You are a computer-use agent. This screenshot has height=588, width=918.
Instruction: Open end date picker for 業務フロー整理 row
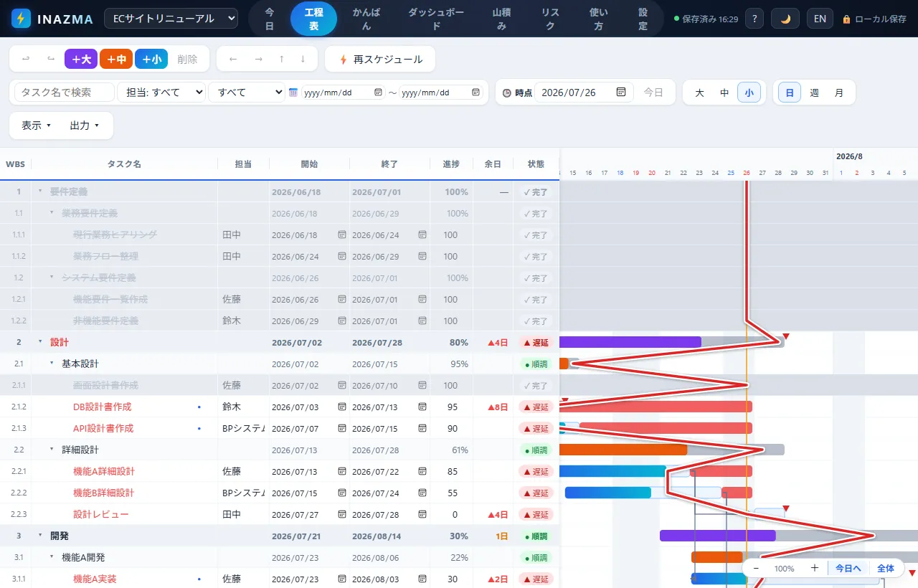point(422,256)
